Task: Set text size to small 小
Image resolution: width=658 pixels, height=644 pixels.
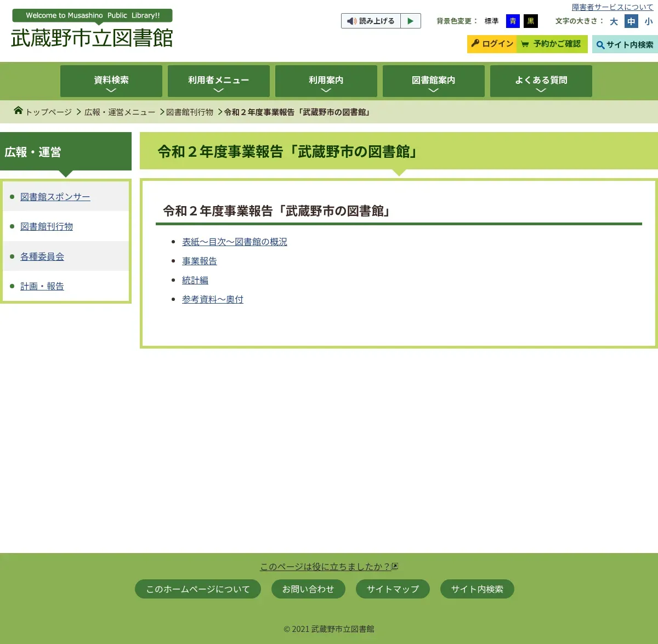Action: coord(649,21)
